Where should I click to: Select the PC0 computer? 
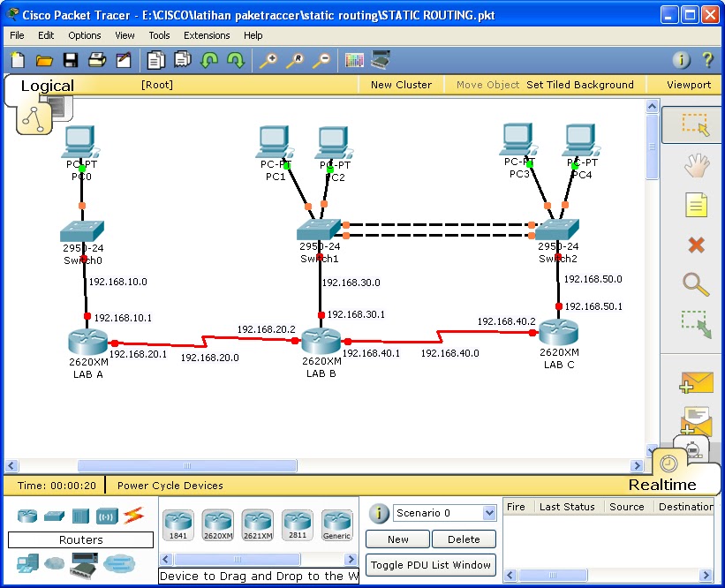(x=81, y=142)
